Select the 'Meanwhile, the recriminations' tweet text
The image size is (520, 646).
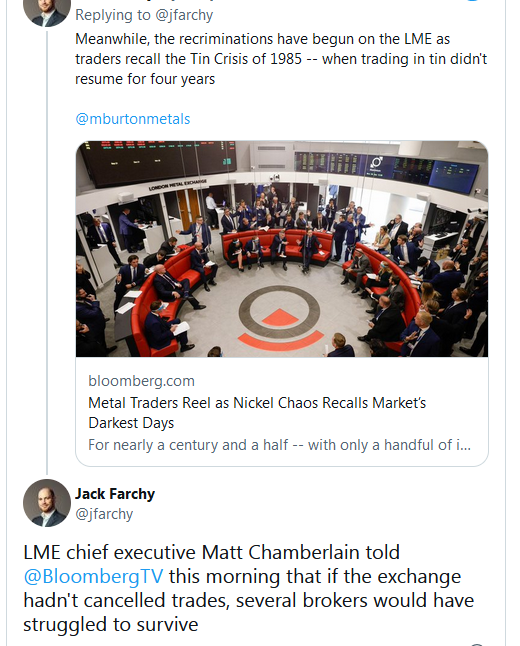pyautogui.click(x=281, y=59)
